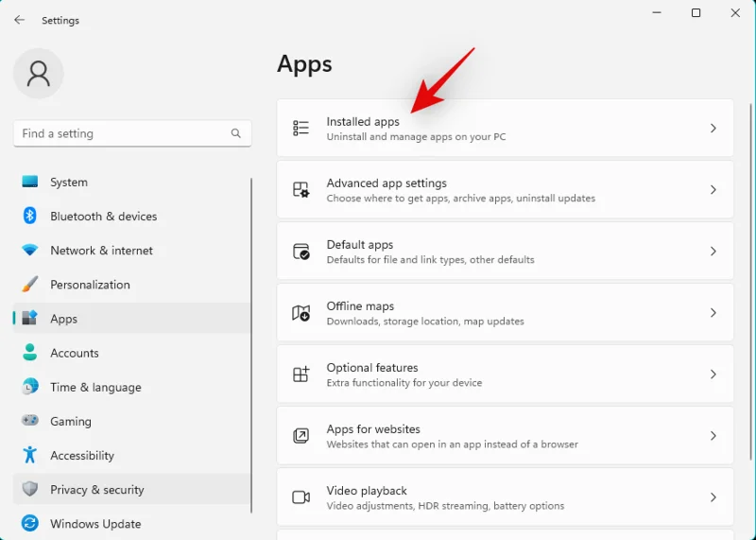Expand Installed apps via its chevron
This screenshot has height=540, width=756.
pos(713,129)
